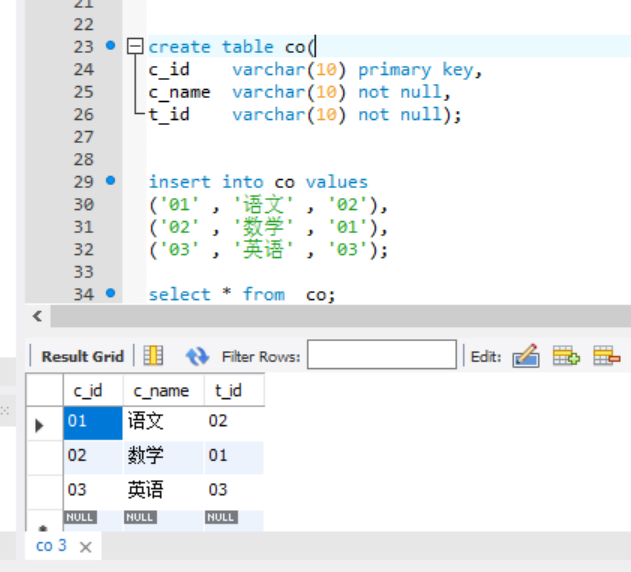
Task: Click 'primary' keyword on line 24
Action: pos(394,70)
